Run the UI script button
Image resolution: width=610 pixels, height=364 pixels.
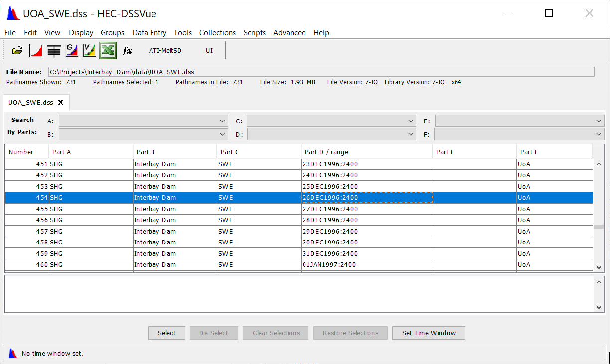tap(209, 50)
